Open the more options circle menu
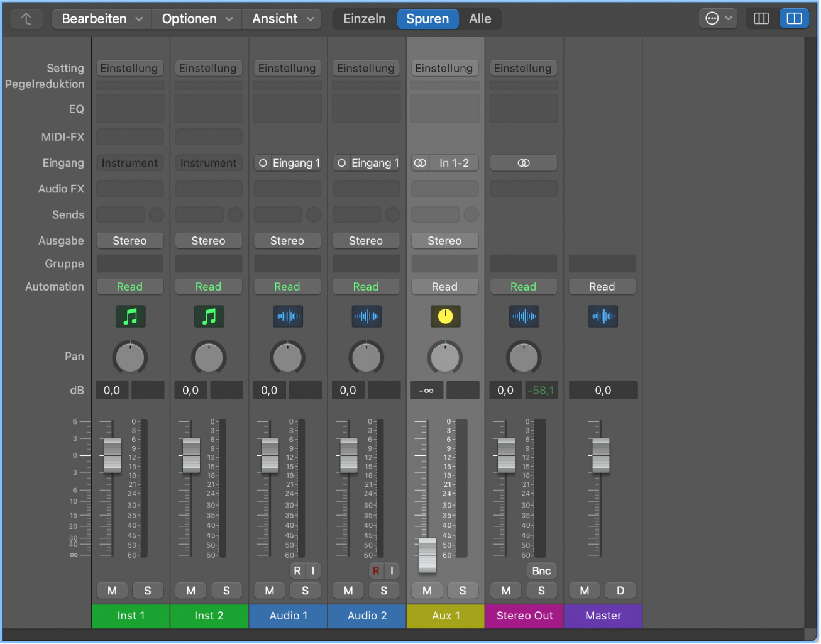Viewport: 821px width, 644px height. pyautogui.click(x=717, y=18)
